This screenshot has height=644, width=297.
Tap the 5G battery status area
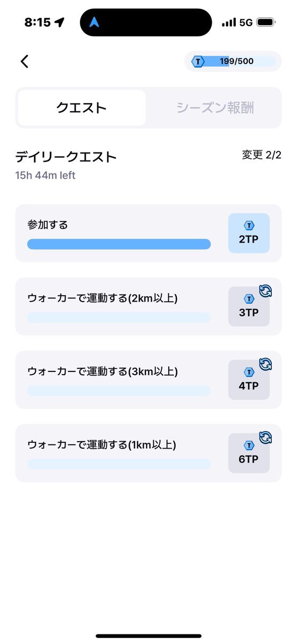coord(248,23)
